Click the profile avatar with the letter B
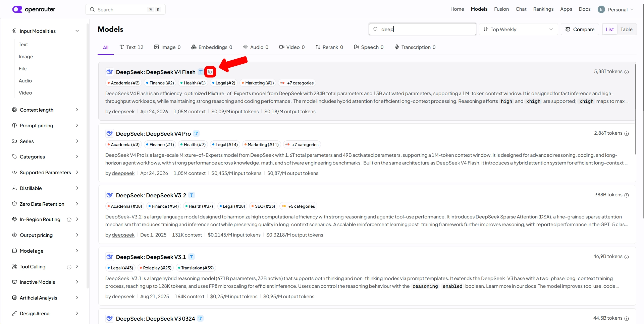Viewport: 644px width, 324px height. click(601, 9)
